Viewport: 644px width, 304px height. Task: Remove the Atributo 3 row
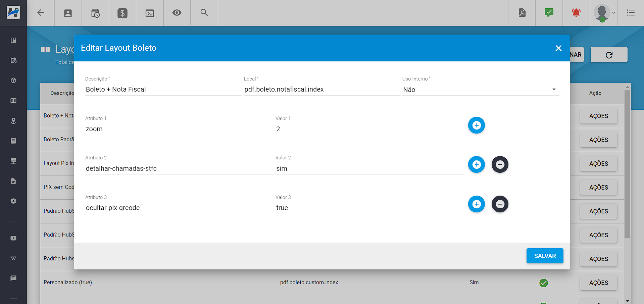pyautogui.click(x=500, y=204)
